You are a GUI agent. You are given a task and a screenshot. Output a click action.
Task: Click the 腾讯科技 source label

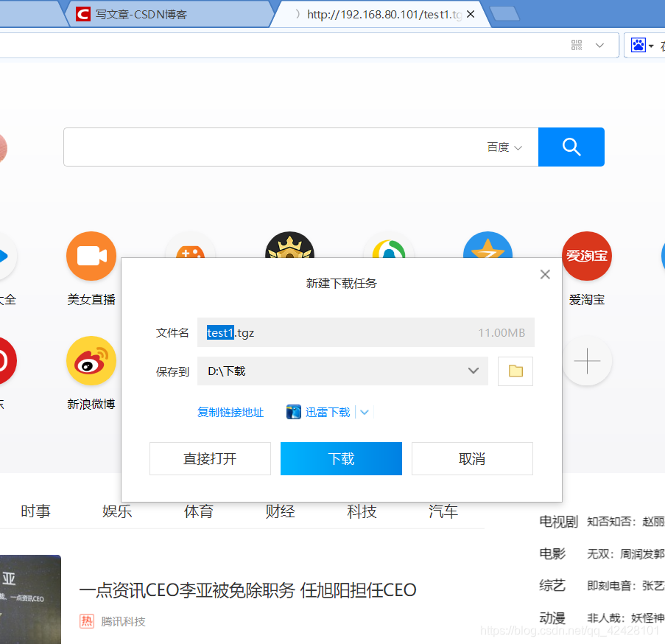[123, 621]
